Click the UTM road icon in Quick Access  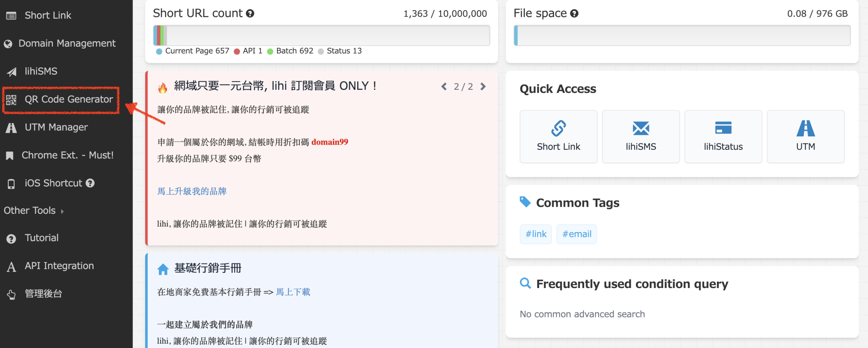(x=805, y=128)
